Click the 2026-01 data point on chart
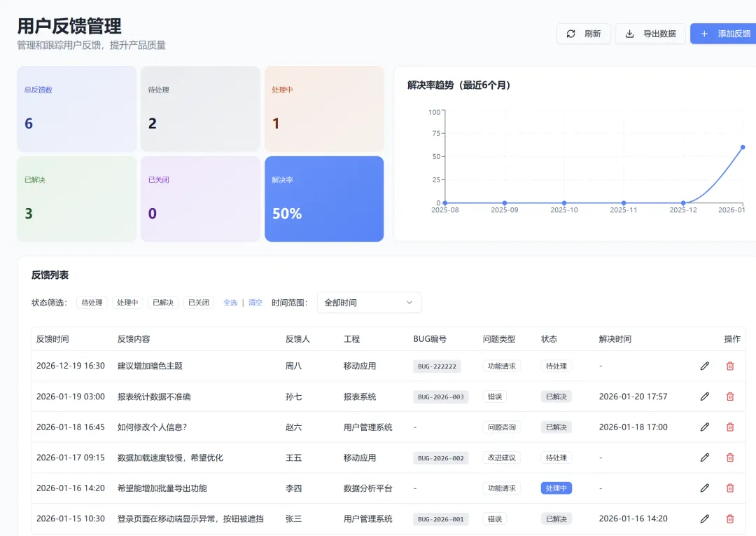Viewport: 756px width, 536px height. (743, 147)
